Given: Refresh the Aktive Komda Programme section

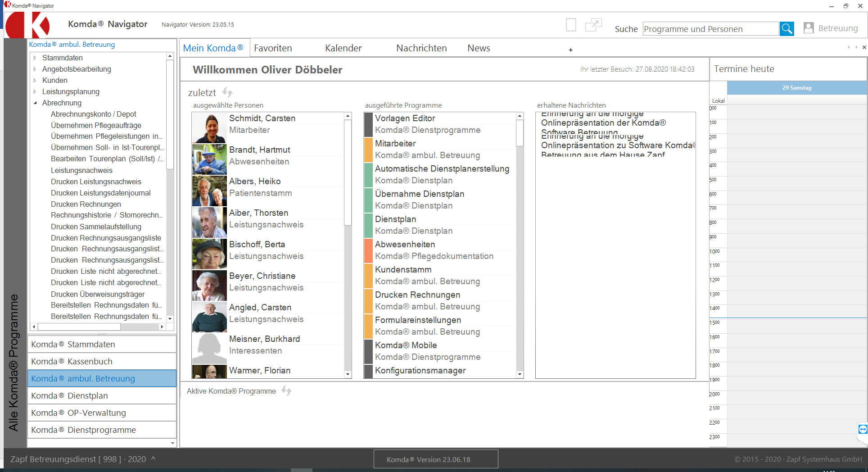Looking at the screenshot, I should [x=286, y=390].
